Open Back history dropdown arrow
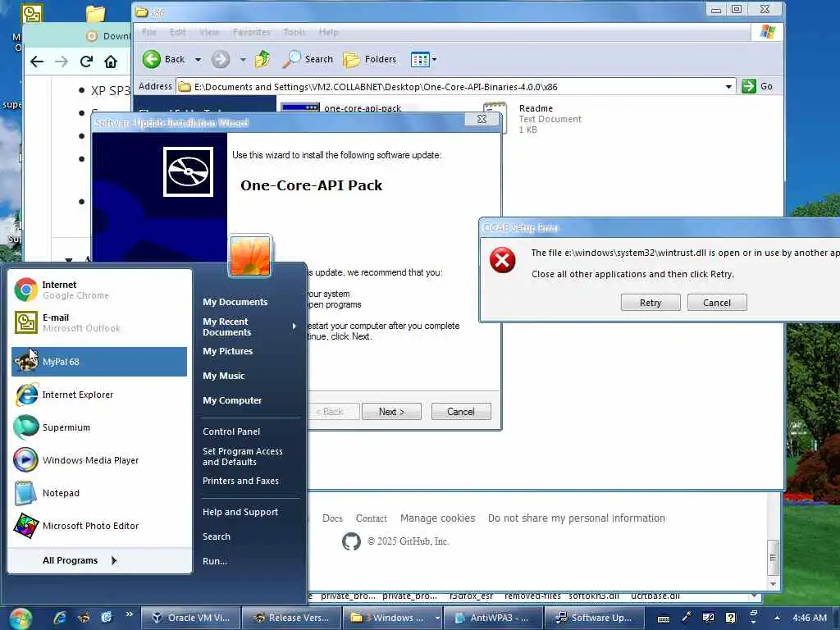This screenshot has height=630, width=840. point(199,59)
